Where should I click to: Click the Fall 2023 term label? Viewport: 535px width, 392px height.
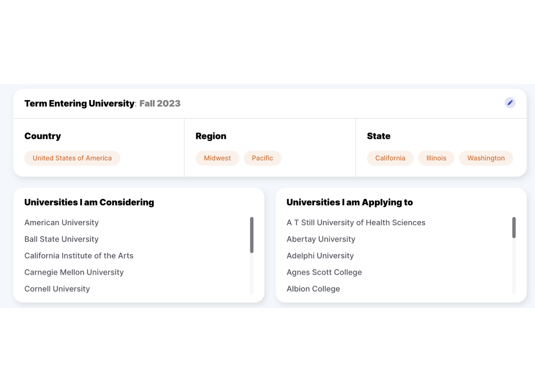(160, 103)
